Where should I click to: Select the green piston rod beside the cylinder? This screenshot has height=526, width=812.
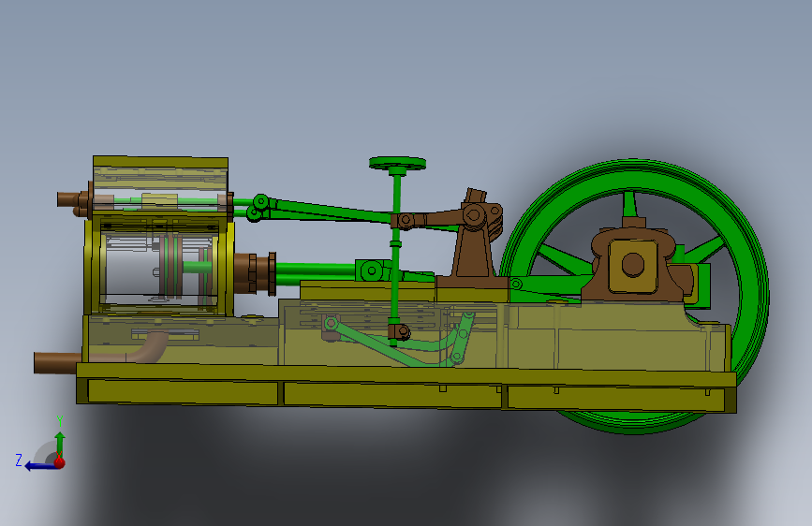click(x=314, y=271)
